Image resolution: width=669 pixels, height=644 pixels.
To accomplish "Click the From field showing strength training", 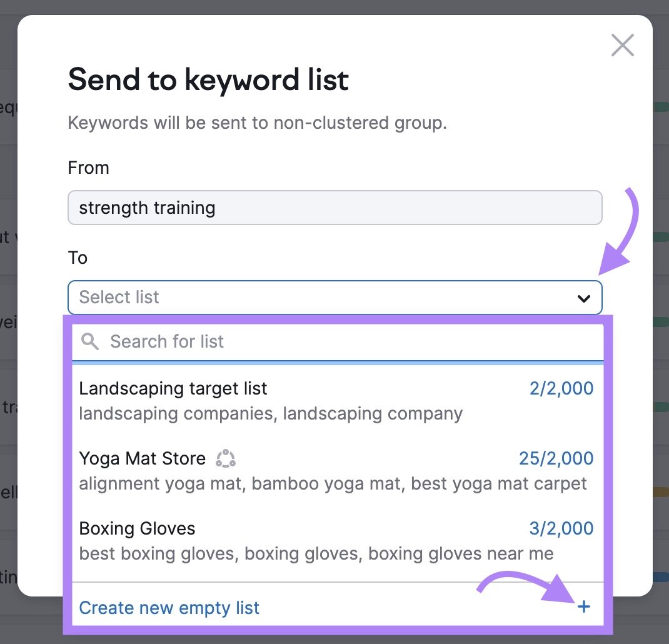I will click(x=334, y=207).
